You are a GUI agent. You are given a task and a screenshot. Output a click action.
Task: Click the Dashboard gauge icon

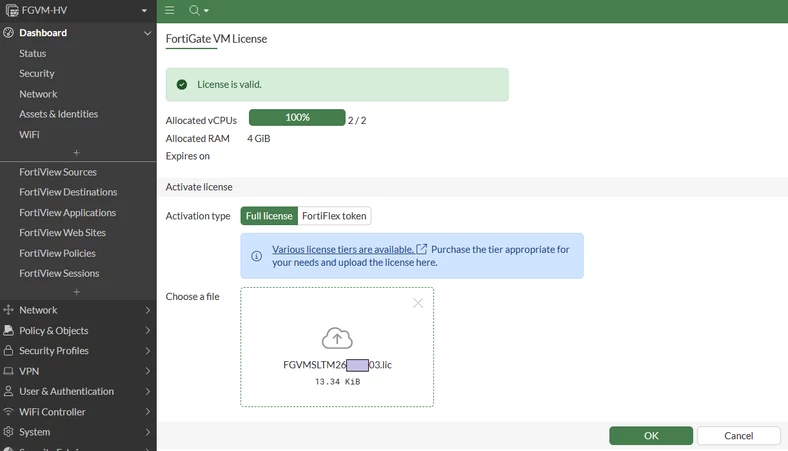pyautogui.click(x=9, y=33)
